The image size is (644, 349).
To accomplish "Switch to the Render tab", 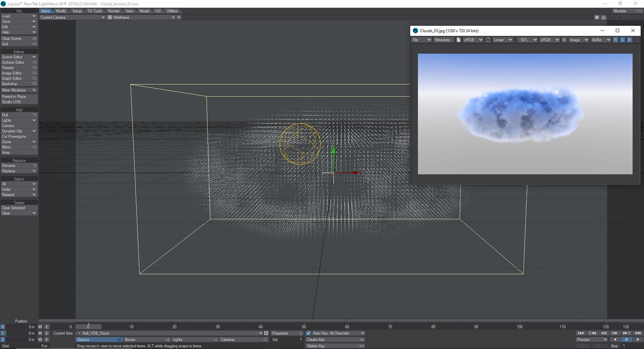I will coord(114,11).
